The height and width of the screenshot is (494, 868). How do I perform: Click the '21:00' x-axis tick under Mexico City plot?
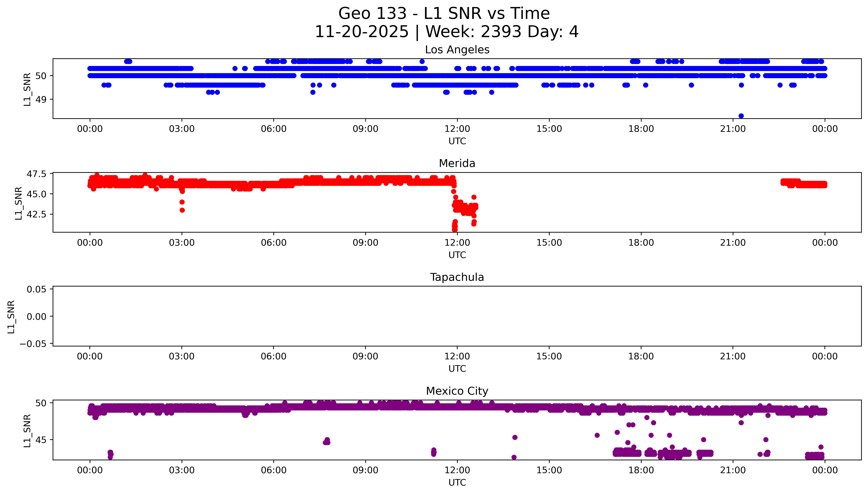[x=733, y=470]
